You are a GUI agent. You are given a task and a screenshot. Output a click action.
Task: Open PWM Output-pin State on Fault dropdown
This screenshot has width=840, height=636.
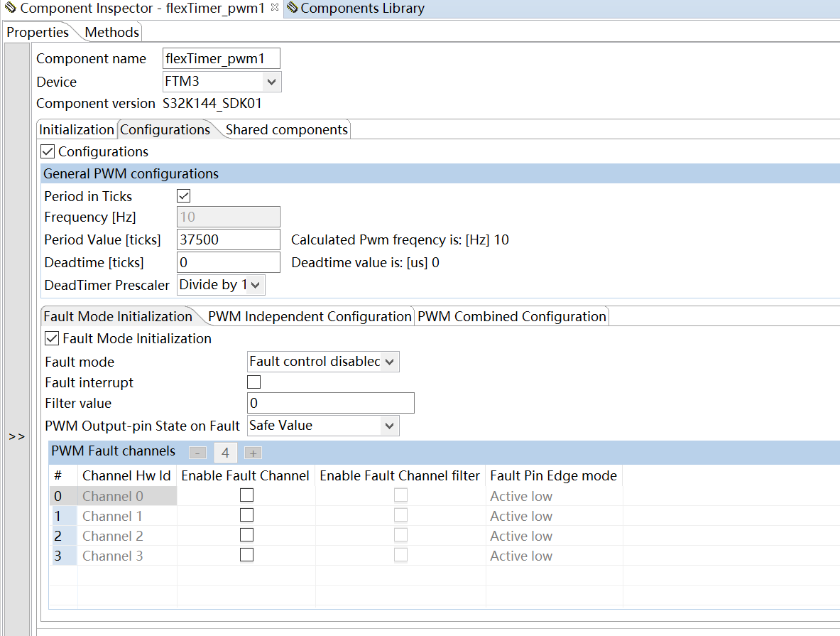[x=323, y=426]
